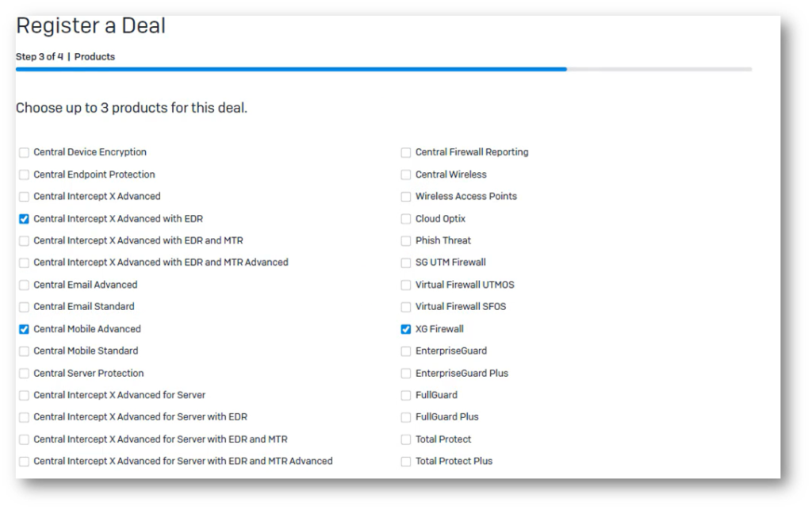Select Central Intercept X Advanced for Server
Screen dimensions: 812x510
24,396
